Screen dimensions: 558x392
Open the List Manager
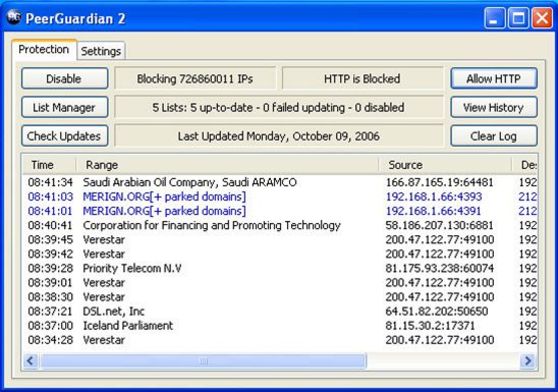(x=64, y=107)
